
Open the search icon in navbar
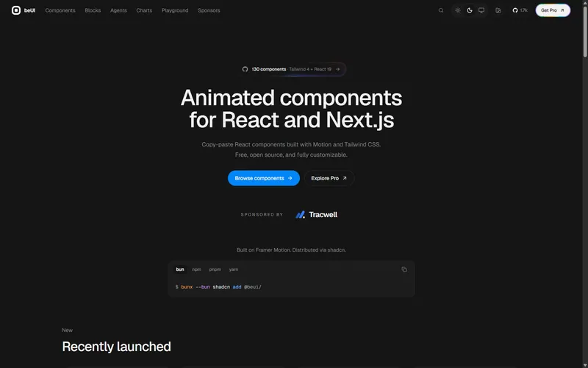[x=441, y=10]
